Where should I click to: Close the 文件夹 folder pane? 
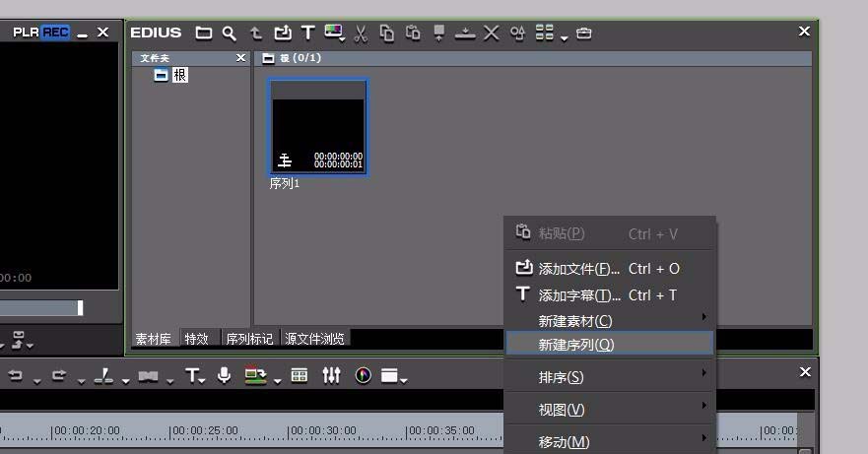click(240, 57)
